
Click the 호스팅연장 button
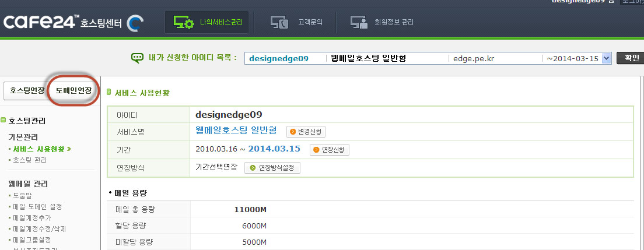(27, 91)
